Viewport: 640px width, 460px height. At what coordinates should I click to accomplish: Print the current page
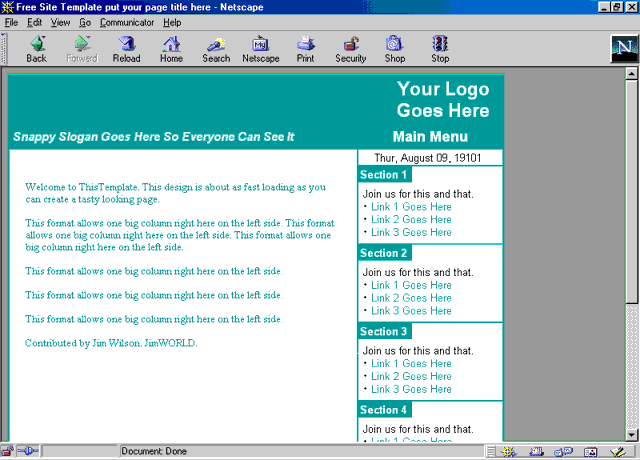click(x=305, y=49)
